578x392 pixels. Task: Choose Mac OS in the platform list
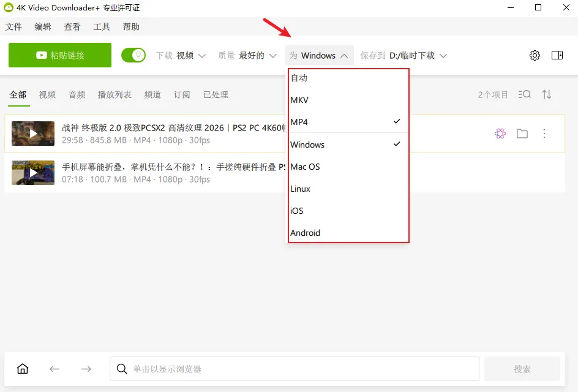pos(348,167)
